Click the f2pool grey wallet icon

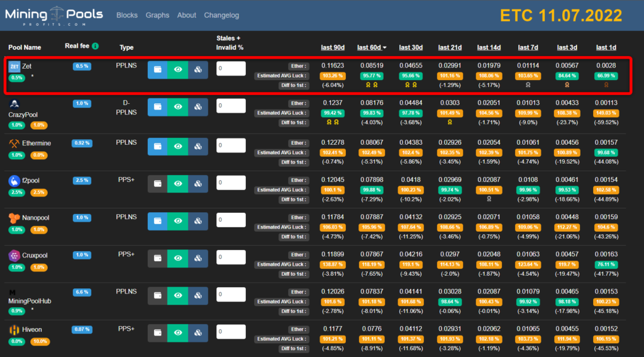click(x=158, y=183)
